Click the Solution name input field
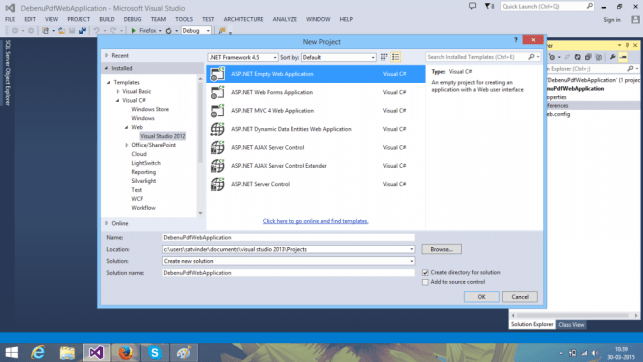643x362 pixels. coord(288,273)
